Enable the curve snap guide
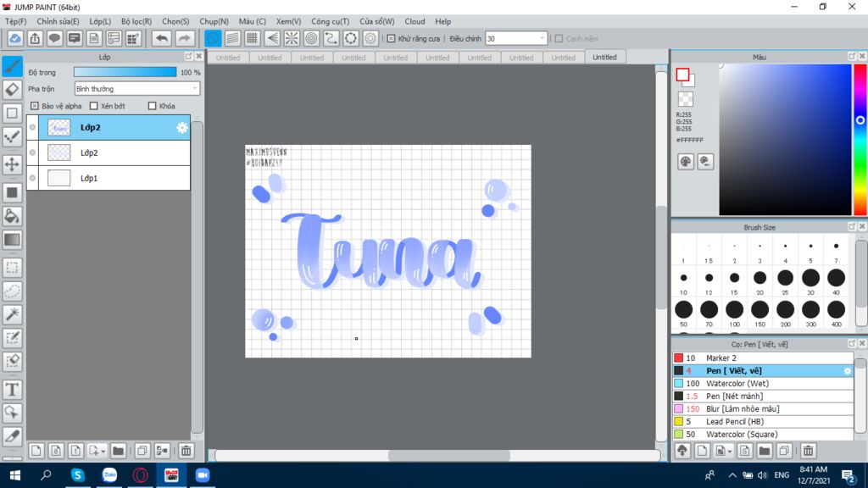The image size is (868, 488). (331, 38)
